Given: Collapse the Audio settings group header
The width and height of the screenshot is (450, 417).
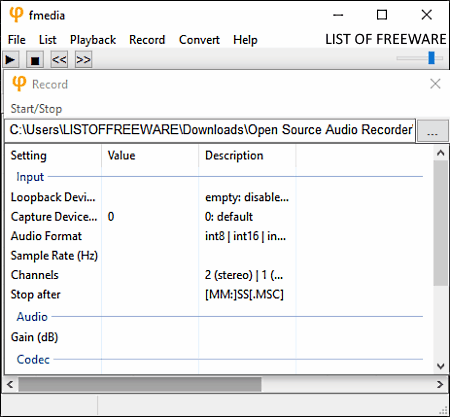Looking at the screenshot, I should coord(32,317).
